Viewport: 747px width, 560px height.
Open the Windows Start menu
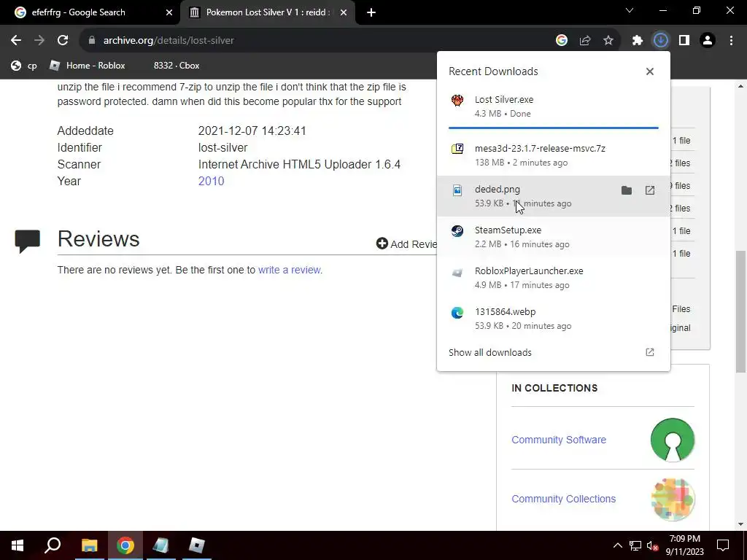pos(18,545)
